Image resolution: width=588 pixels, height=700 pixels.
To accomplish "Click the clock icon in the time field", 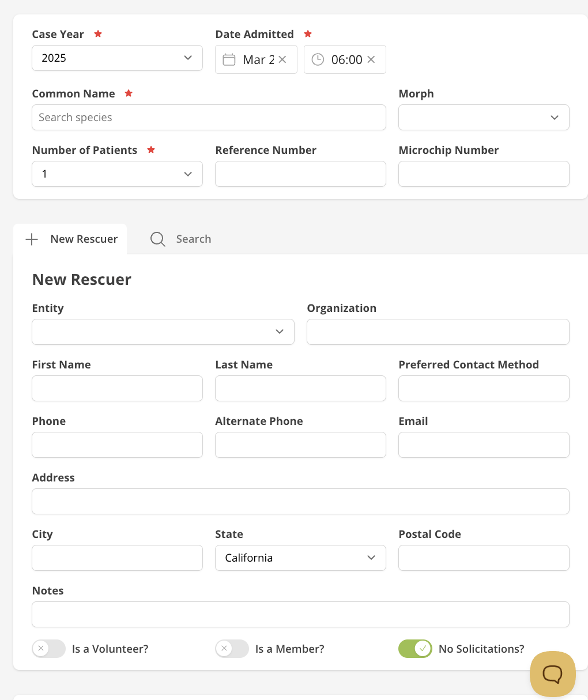I will (318, 59).
